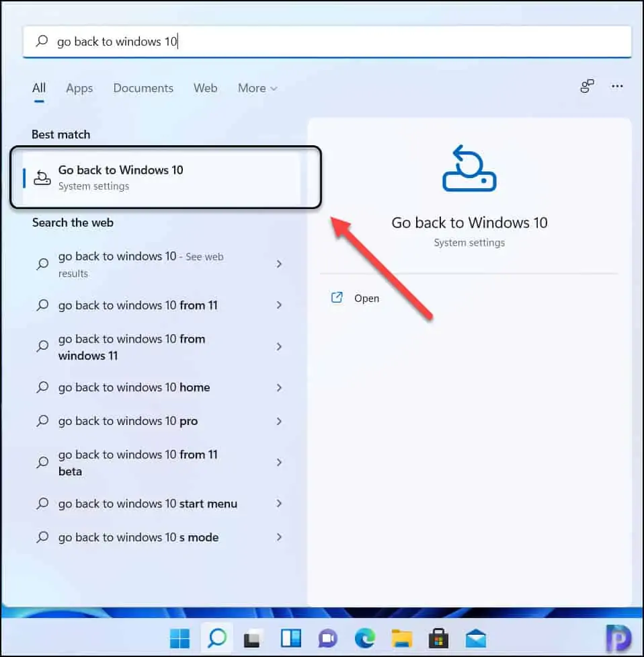
Task: Click search icon beside 'start menu' suggestion
Action: pyautogui.click(x=42, y=503)
